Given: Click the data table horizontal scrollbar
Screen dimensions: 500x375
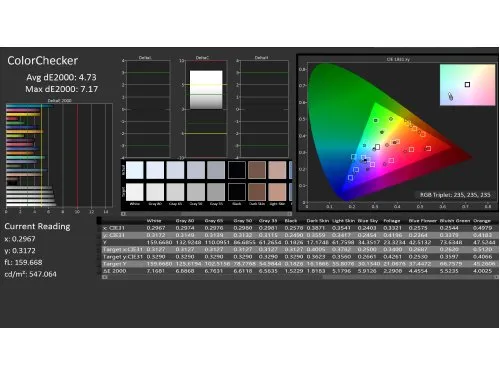Looking at the screenshot, I should 300,277.
